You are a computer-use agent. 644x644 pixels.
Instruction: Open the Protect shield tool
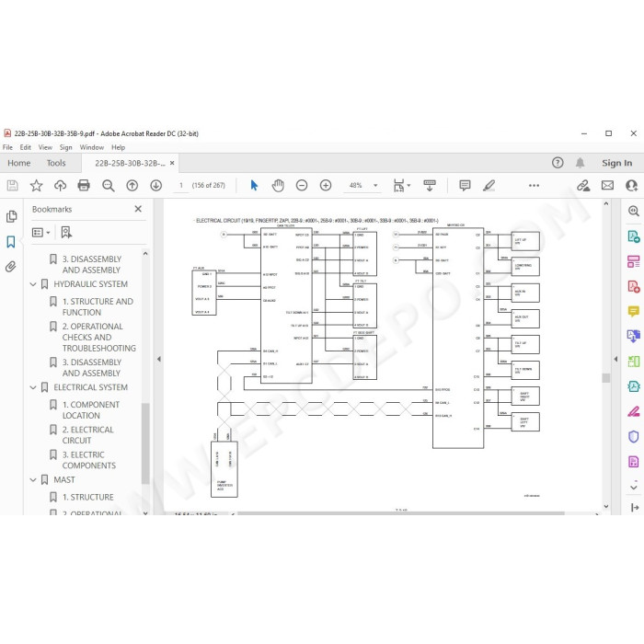click(633, 436)
